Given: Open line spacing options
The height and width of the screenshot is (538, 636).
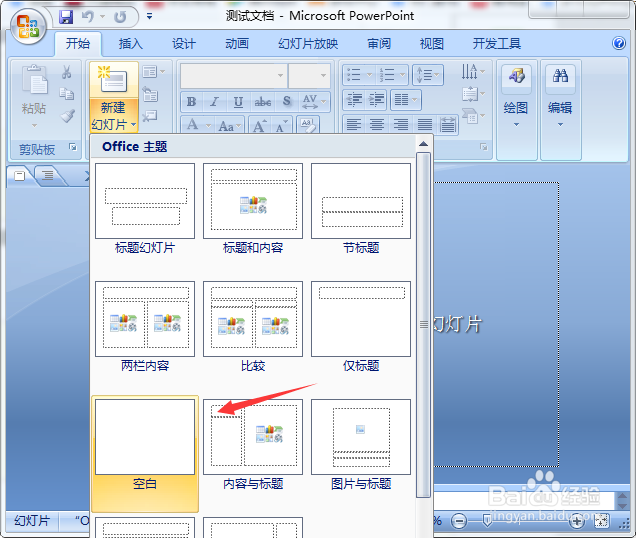Looking at the screenshot, I should coord(428,75).
